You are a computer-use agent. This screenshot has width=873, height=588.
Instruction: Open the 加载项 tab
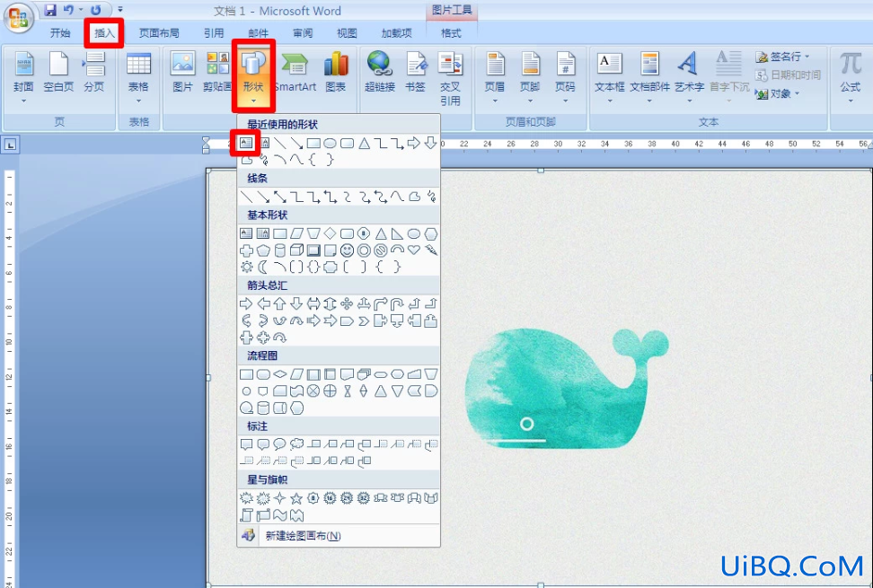point(396,33)
